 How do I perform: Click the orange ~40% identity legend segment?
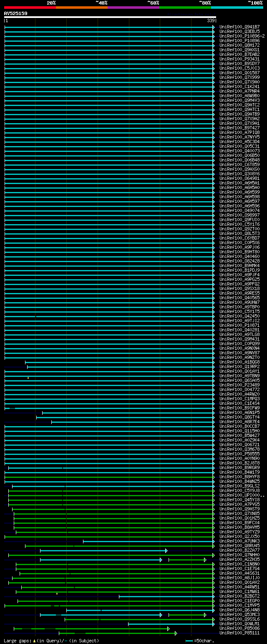coord(82,8)
